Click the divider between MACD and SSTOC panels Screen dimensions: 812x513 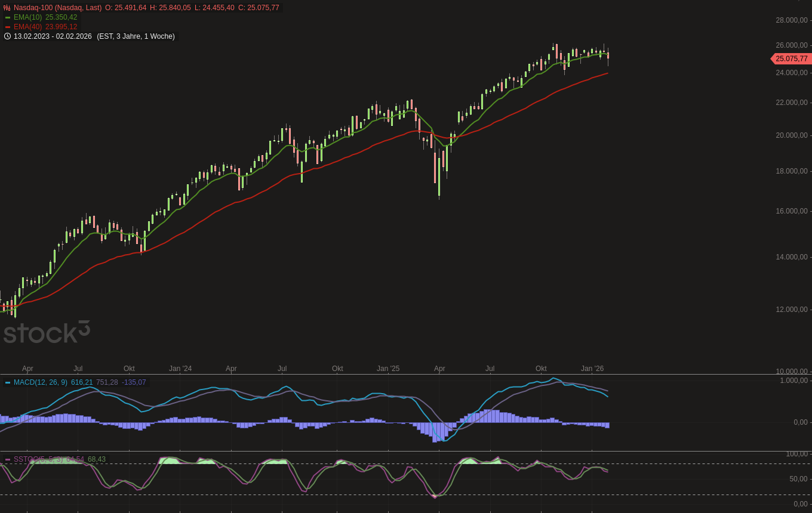[x=406, y=451]
